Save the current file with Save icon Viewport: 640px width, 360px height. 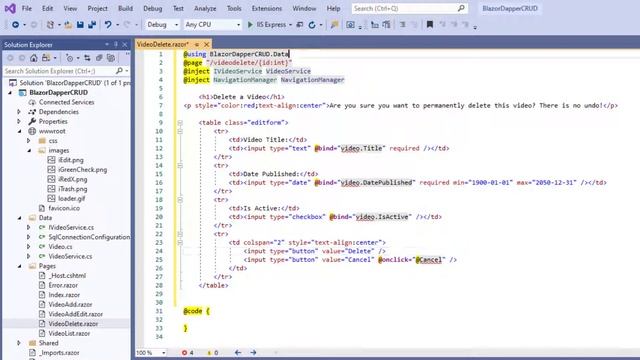(x=80, y=25)
